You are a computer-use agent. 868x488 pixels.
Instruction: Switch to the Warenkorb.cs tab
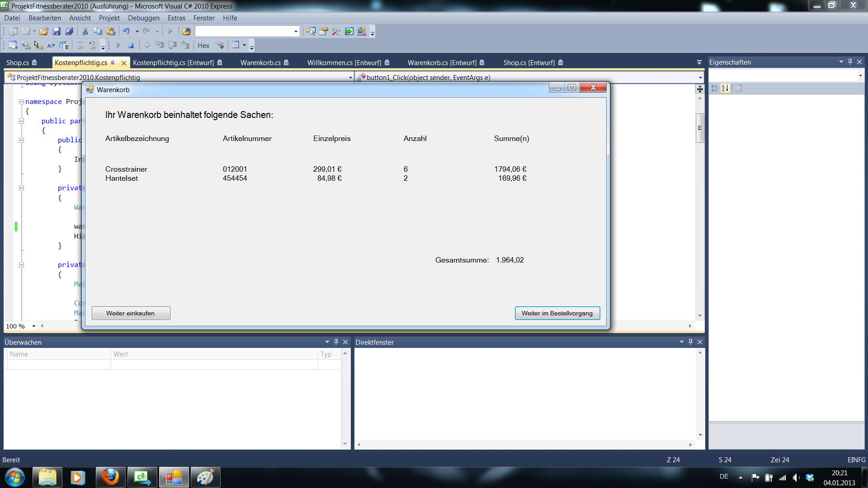260,63
